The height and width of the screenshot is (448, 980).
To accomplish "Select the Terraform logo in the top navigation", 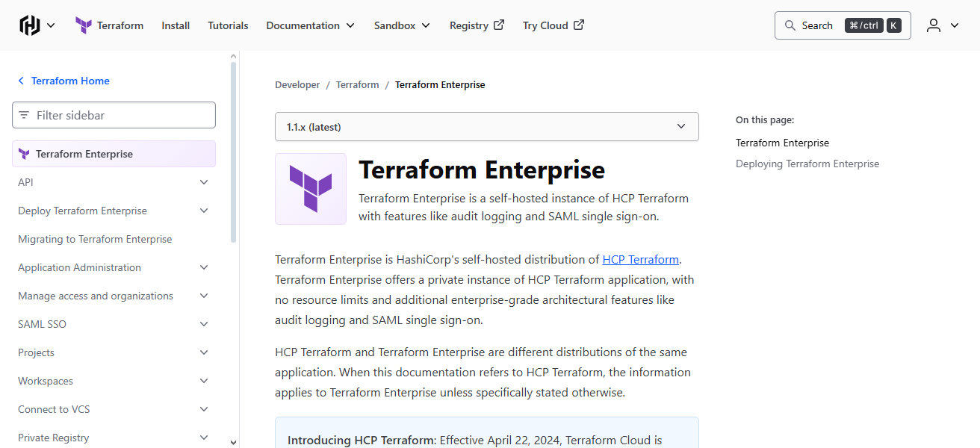I will click(x=83, y=25).
